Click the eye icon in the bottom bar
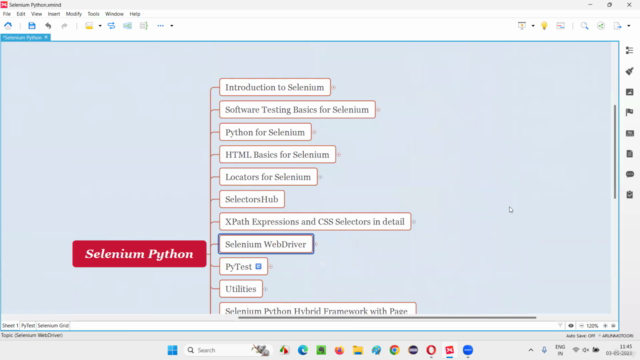 pyautogui.click(x=571, y=326)
